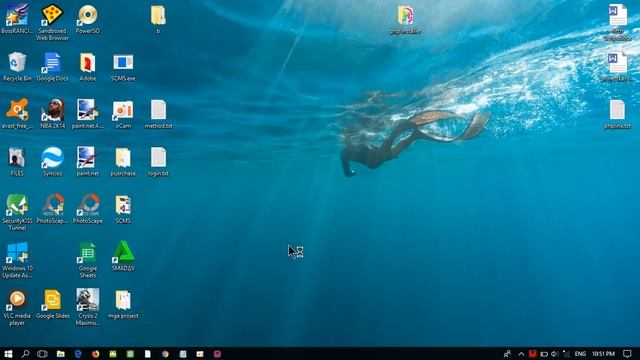Select the Crysis 2 Maximum shortcut
This screenshot has height=360, width=640.
88,307
